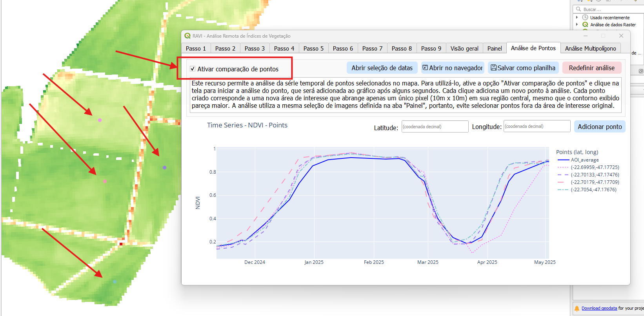Toggle the 'AOI_average' legend entry in chart

(584, 160)
